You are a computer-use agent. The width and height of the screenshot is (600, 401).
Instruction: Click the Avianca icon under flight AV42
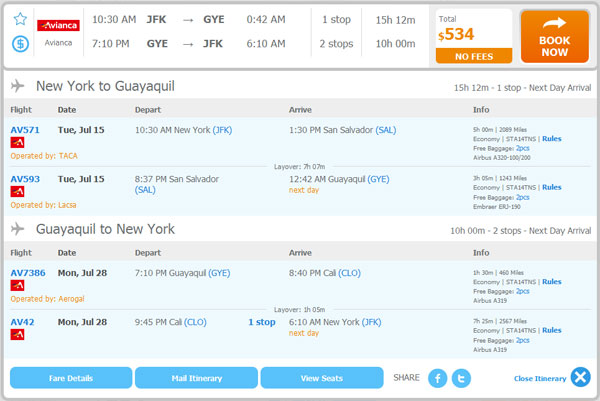tap(17, 334)
